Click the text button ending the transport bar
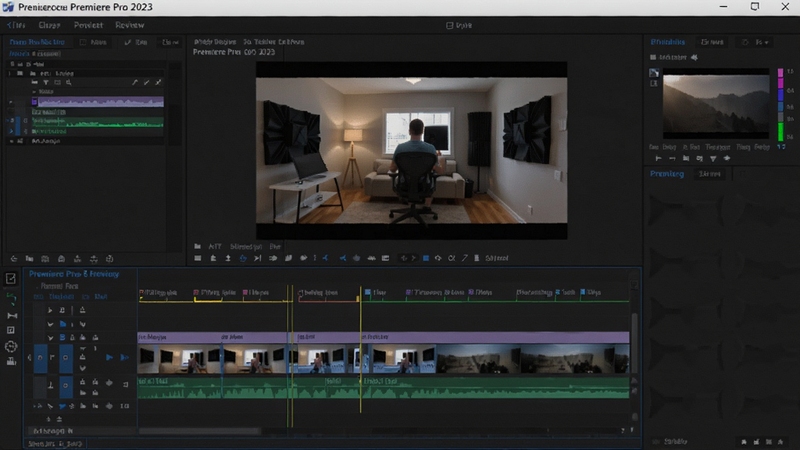This screenshot has width=800, height=450. point(497,258)
